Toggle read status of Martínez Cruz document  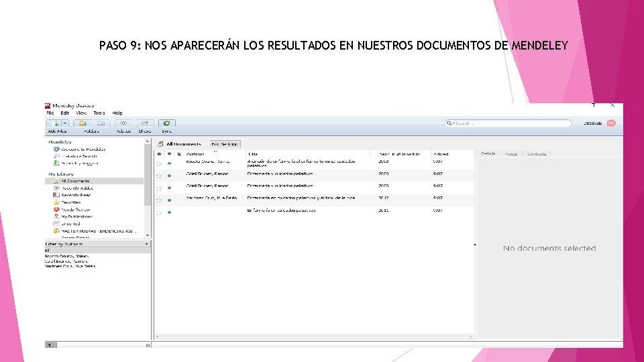coord(169,200)
